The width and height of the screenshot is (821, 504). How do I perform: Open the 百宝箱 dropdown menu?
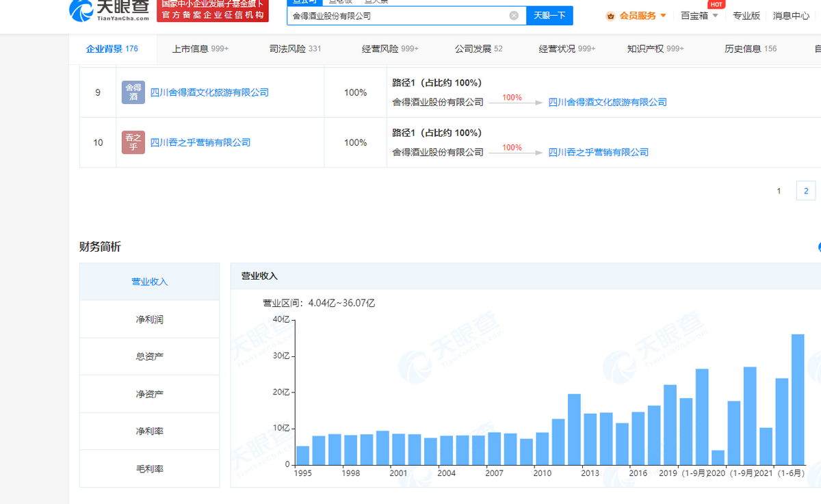699,16
